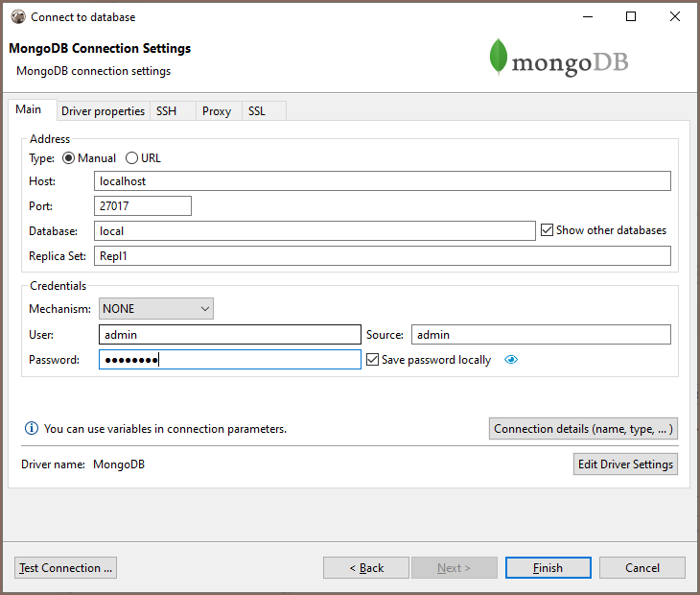Open the Mechanism dropdown
Screen dimensions: 700x595
(x=156, y=309)
